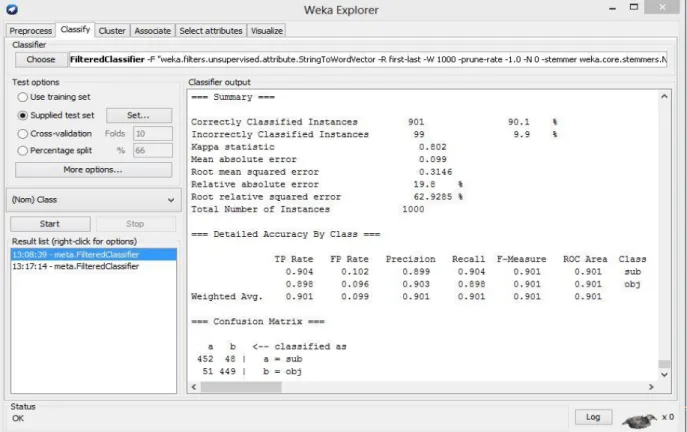
Task: Open the Select attributes tab
Action: tap(211, 31)
